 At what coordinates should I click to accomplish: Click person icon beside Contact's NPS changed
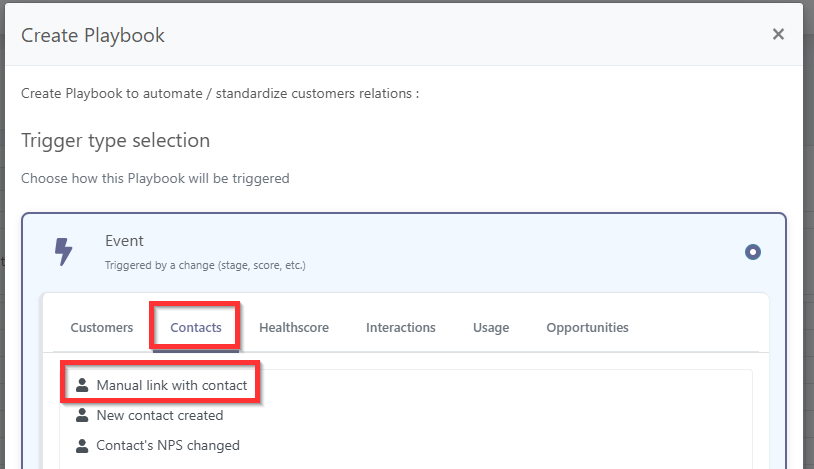point(82,446)
